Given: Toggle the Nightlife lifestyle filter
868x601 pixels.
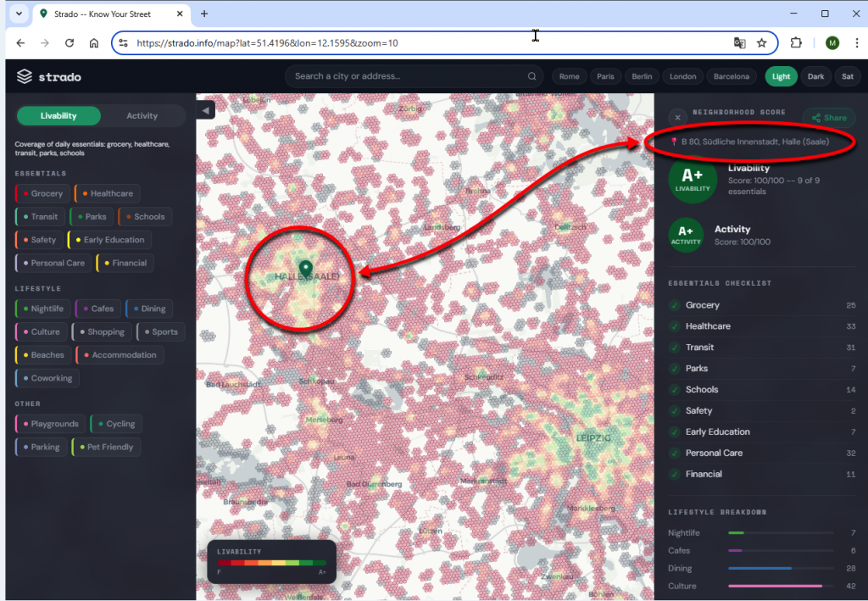Looking at the screenshot, I should click(x=42, y=309).
